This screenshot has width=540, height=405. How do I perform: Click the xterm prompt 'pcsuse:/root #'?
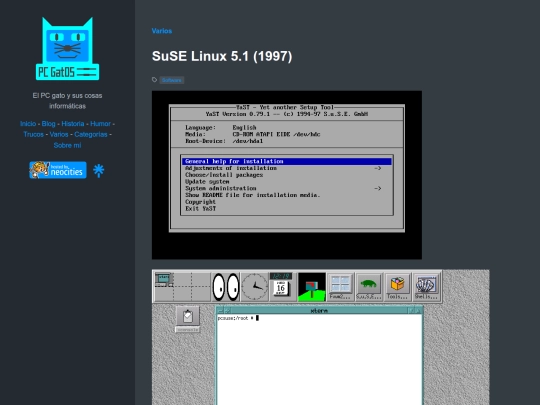click(x=236, y=318)
